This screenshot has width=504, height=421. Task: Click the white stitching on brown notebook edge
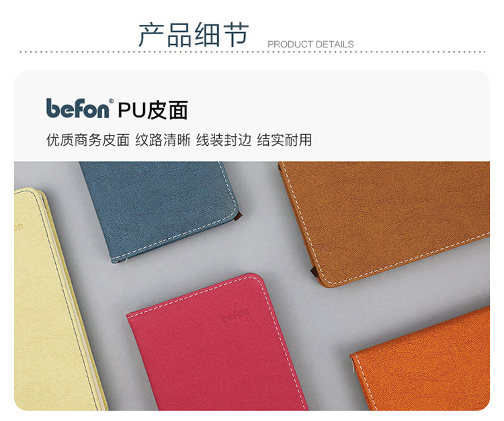point(402,261)
